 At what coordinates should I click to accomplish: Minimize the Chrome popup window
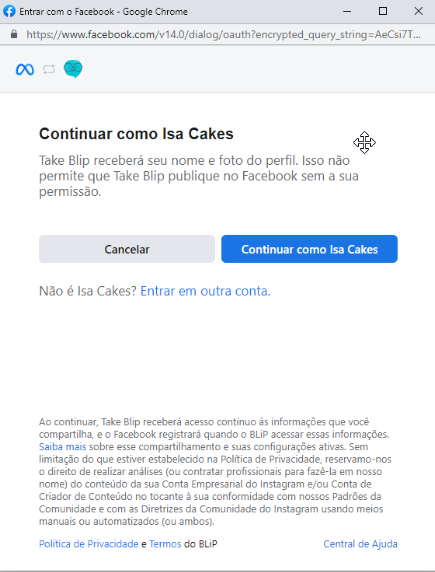(x=347, y=11)
